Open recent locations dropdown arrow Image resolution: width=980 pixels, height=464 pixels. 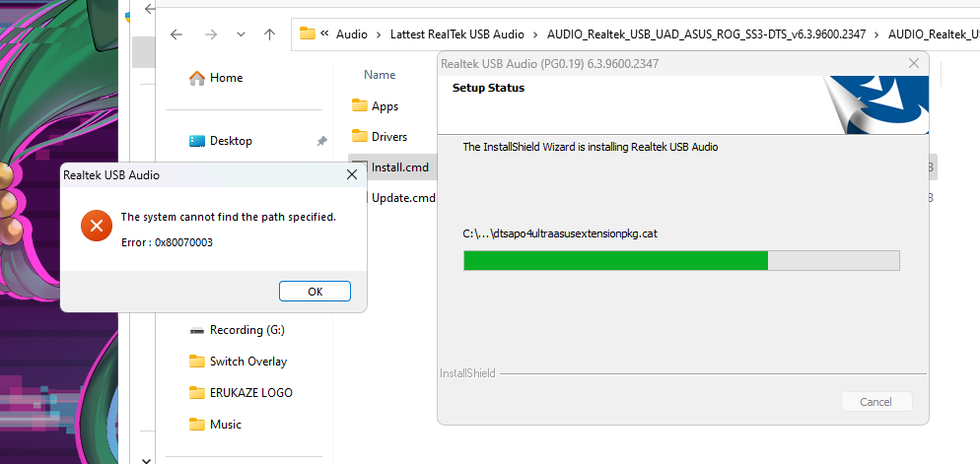coord(241,34)
